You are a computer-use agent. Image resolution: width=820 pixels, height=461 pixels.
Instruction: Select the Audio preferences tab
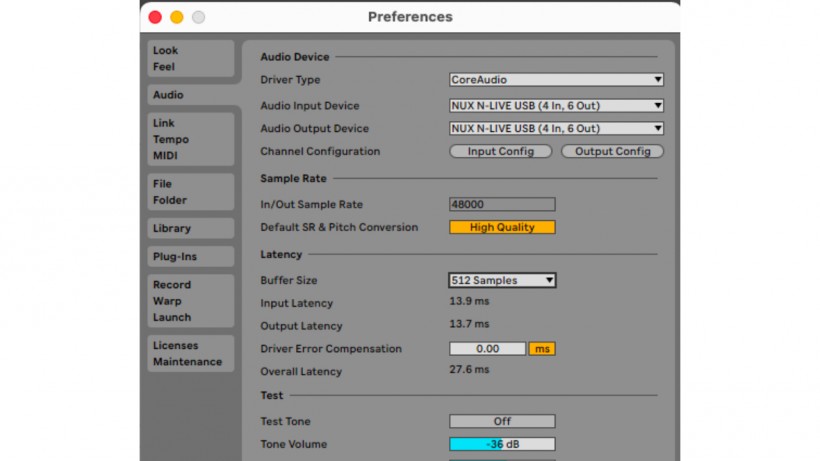pyautogui.click(x=190, y=95)
